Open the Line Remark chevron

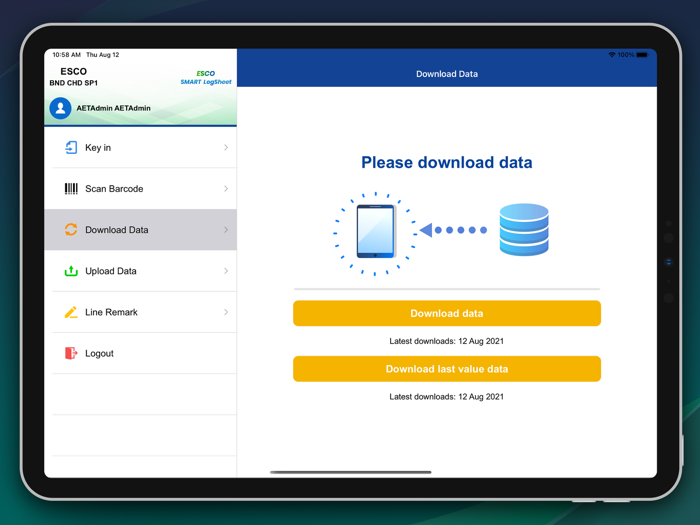(x=226, y=312)
